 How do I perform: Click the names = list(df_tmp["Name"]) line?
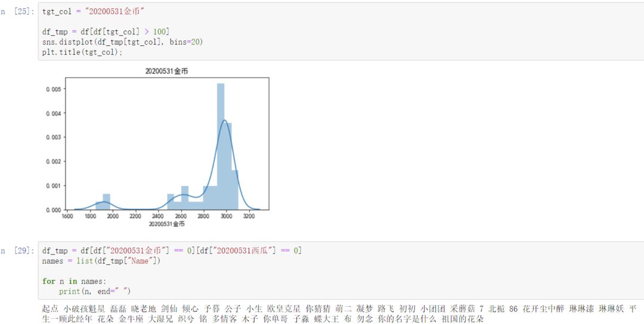pyautogui.click(x=101, y=261)
